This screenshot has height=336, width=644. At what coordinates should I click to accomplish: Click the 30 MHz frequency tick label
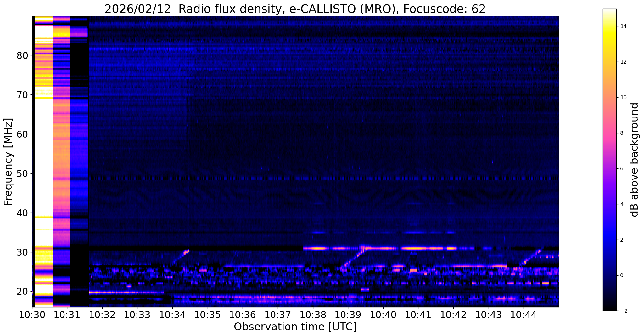click(x=22, y=252)
